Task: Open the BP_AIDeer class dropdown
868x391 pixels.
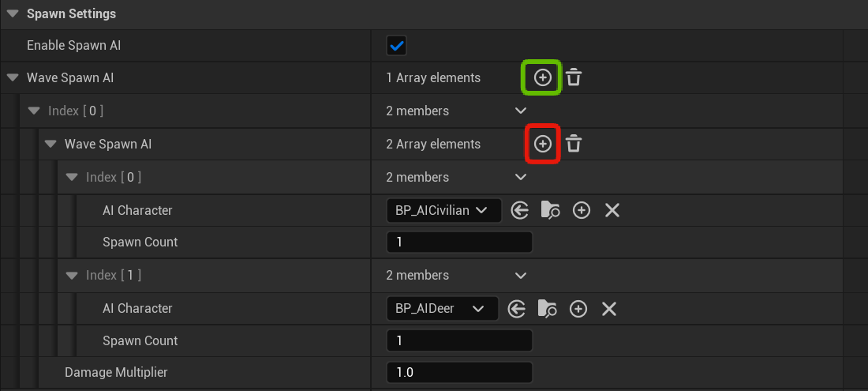Action: click(442, 308)
